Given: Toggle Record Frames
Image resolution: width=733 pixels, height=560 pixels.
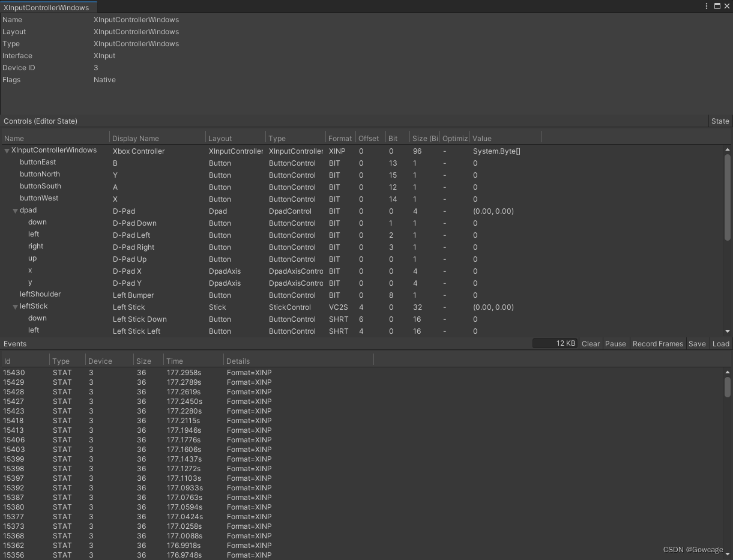Looking at the screenshot, I should click(x=657, y=344).
